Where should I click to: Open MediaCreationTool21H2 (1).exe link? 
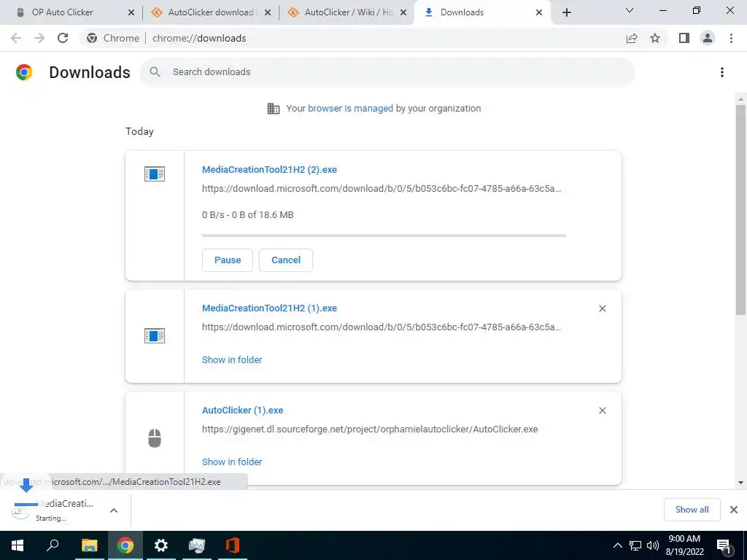click(x=269, y=308)
